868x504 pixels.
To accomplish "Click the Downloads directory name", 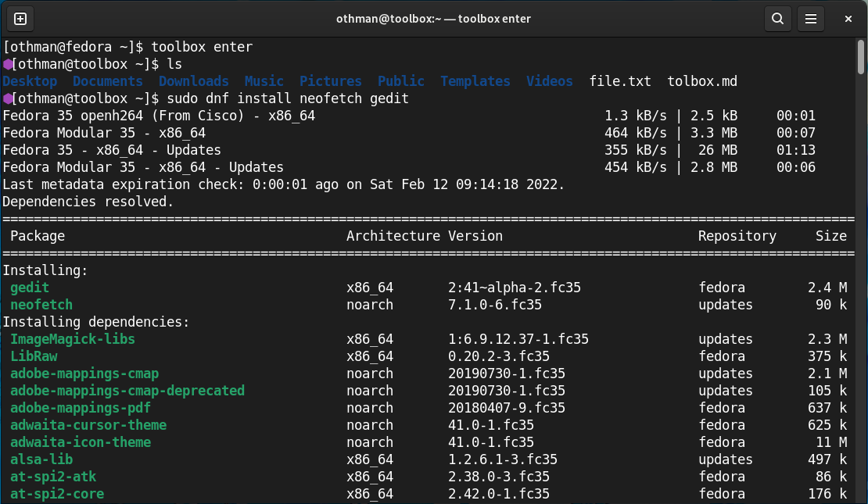I will pyautogui.click(x=194, y=81).
